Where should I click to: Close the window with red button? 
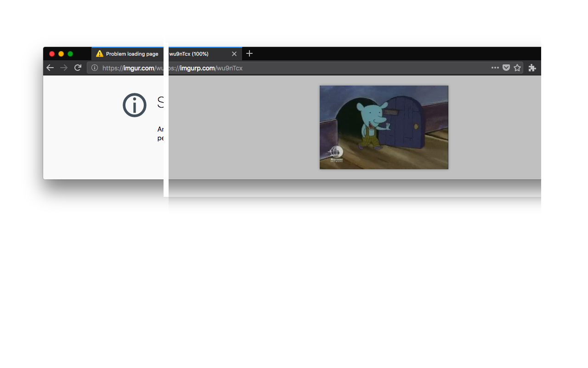point(52,54)
